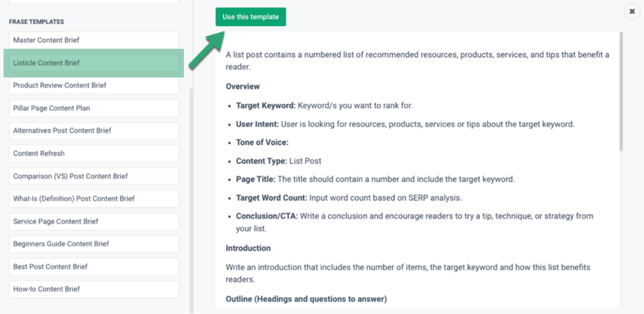
Task: Choose Beginners Guide Content Brief
Action: pyautogui.click(x=94, y=244)
